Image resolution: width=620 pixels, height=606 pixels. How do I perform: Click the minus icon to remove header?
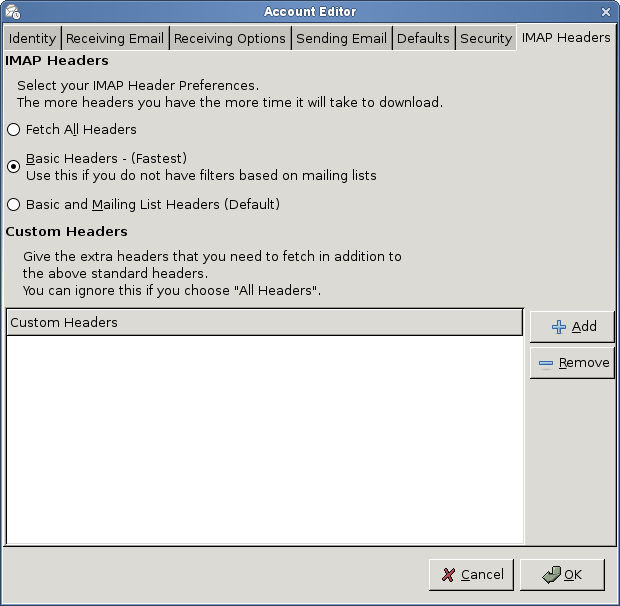546,363
